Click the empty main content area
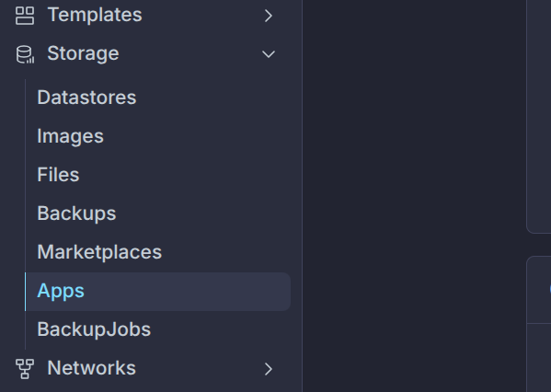 [x=414, y=196]
